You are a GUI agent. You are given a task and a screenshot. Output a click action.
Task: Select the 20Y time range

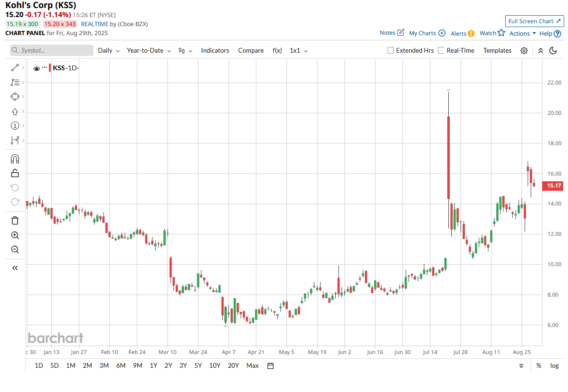233,365
